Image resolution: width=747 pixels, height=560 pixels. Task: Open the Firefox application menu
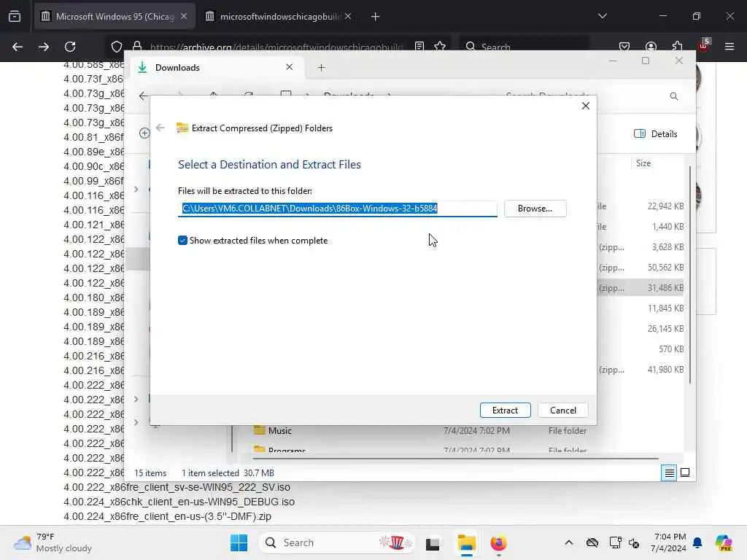point(729,47)
